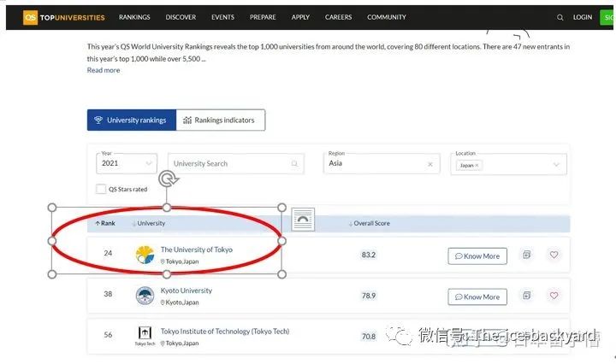616x364 pixels.
Task: Add Kyoto University to compare
Action: point(527,296)
